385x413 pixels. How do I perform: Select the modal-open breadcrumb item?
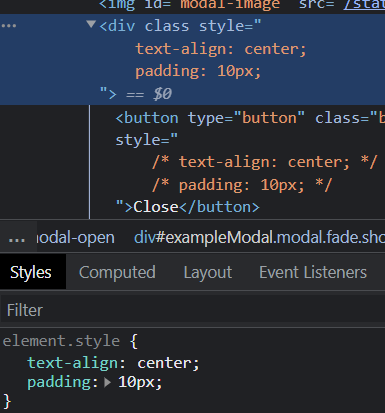(75, 238)
